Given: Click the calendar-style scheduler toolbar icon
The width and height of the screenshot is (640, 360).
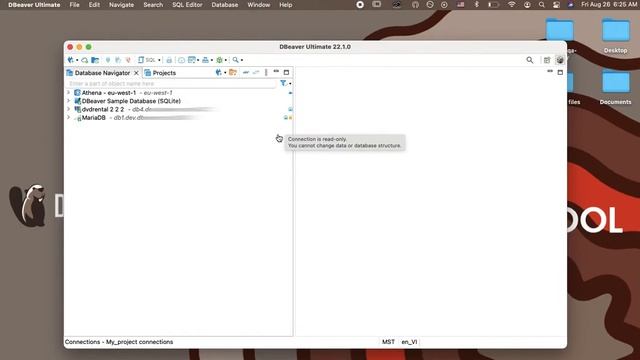Looking at the screenshot, I should 191,60.
